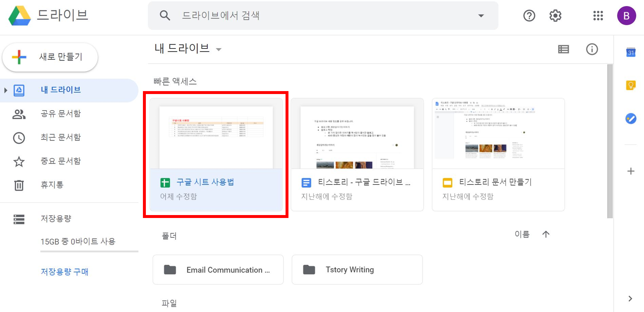Show details info panel icon
This screenshot has width=644, height=312.
pyautogui.click(x=592, y=49)
